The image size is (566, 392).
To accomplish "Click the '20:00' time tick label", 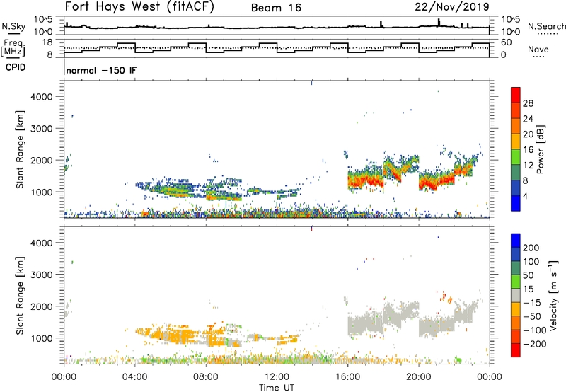I will tap(419, 377).
